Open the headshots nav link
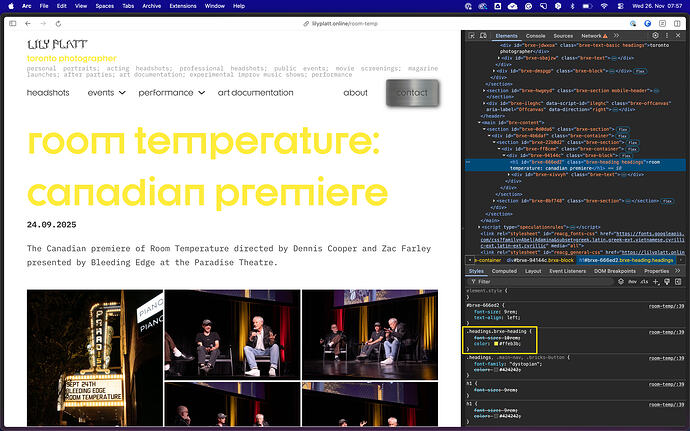 pos(48,92)
